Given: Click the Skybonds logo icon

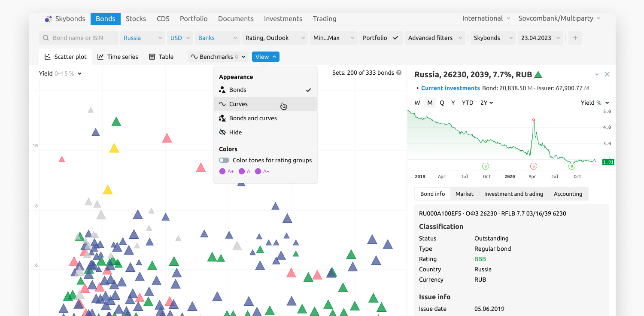Looking at the screenshot, I should [x=48, y=19].
